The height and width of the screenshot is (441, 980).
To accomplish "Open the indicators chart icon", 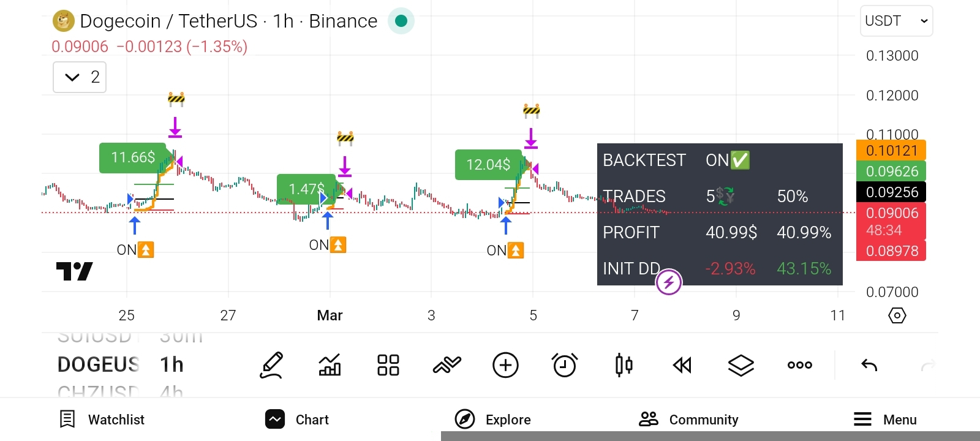I will [330, 365].
